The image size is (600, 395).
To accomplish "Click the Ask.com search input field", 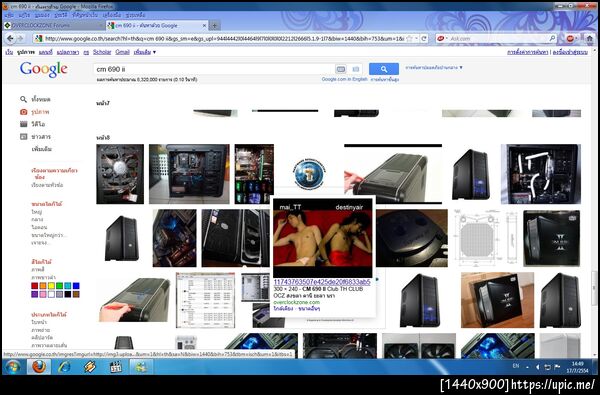I will 499,38.
